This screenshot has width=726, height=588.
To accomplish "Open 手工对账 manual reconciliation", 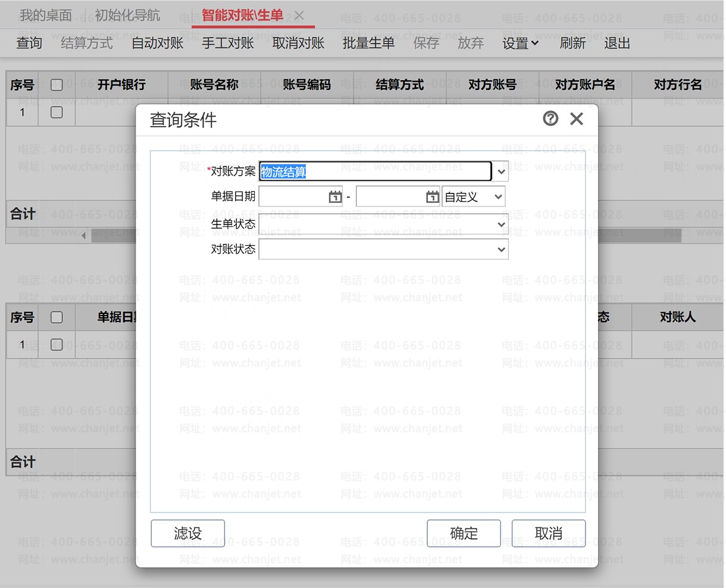I will (227, 43).
